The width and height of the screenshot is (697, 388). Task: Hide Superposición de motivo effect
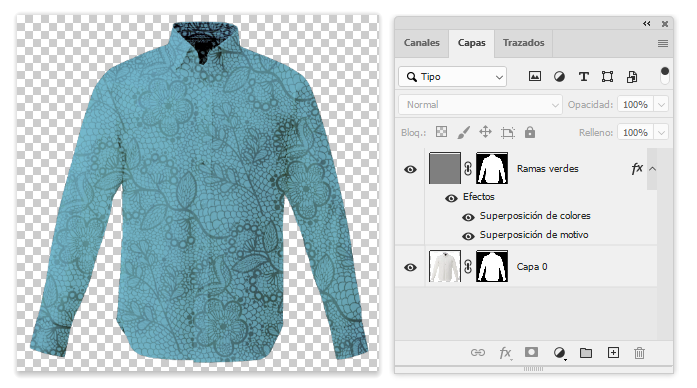click(x=468, y=236)
